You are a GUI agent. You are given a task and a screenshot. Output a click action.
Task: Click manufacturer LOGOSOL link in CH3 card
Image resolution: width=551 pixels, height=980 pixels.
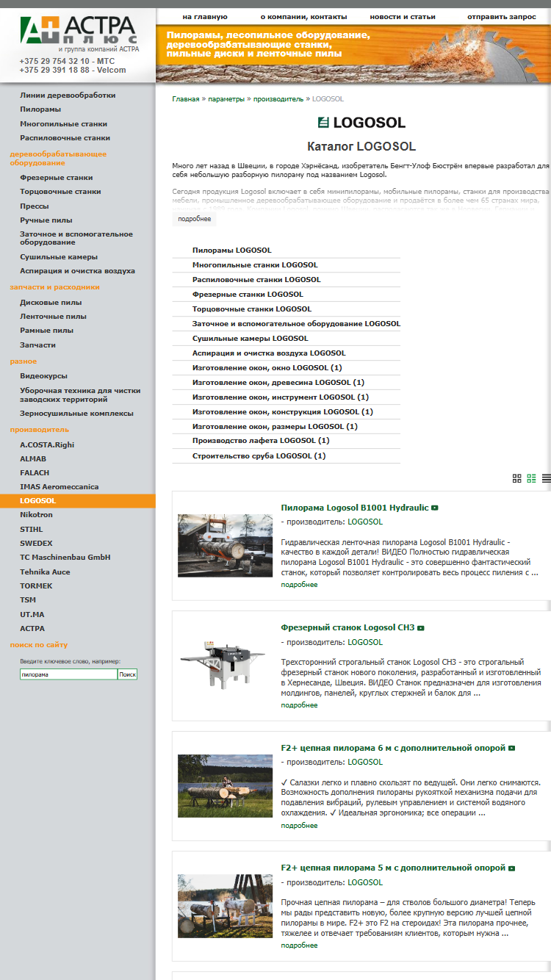click(x=365, y=642)
